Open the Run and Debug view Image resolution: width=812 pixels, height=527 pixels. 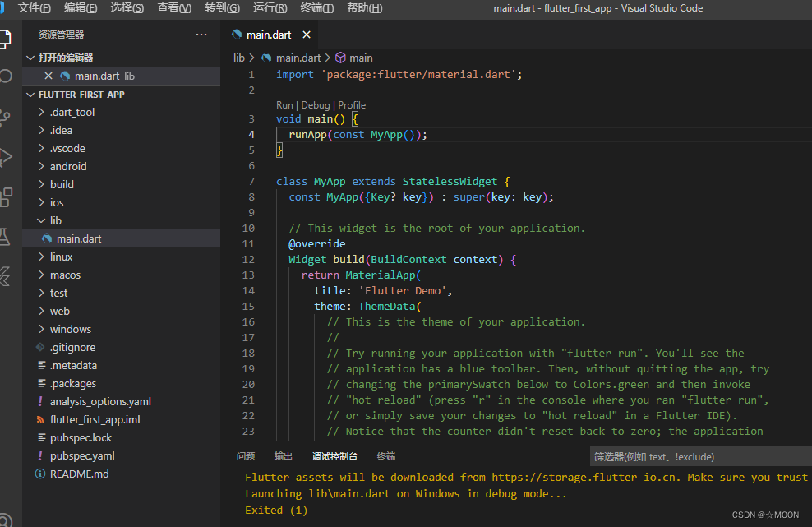tap(6, 157)
